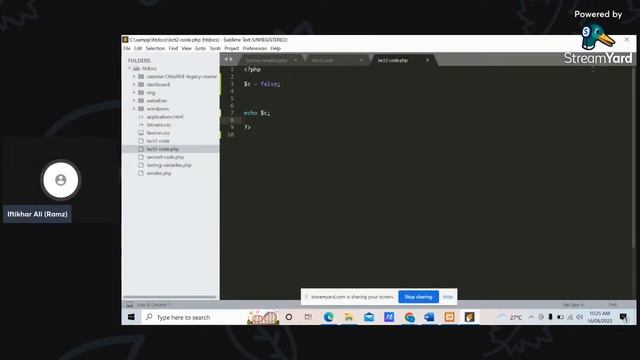Click the webalizer folder icon
The image size is (640, 360).
(x=141, y=100)
